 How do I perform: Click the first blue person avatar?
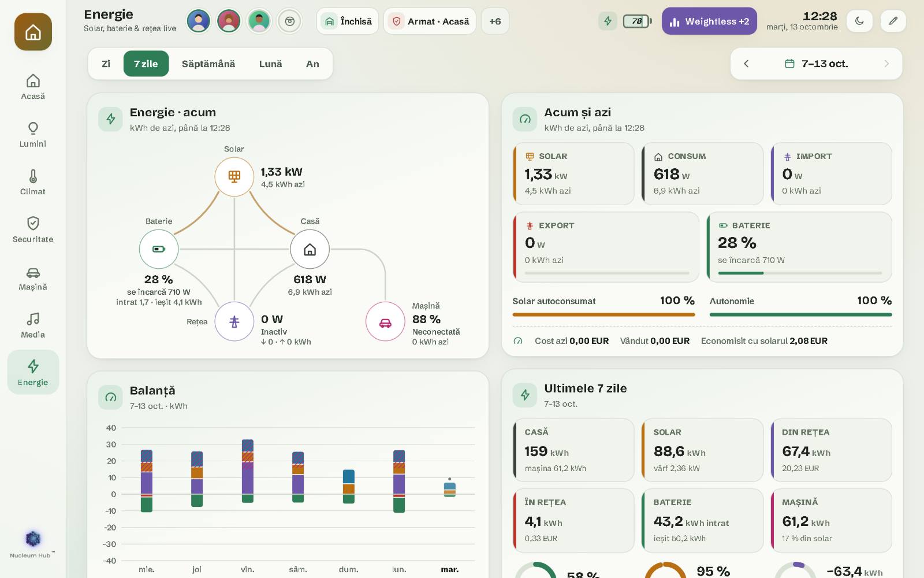click(198, 21)
